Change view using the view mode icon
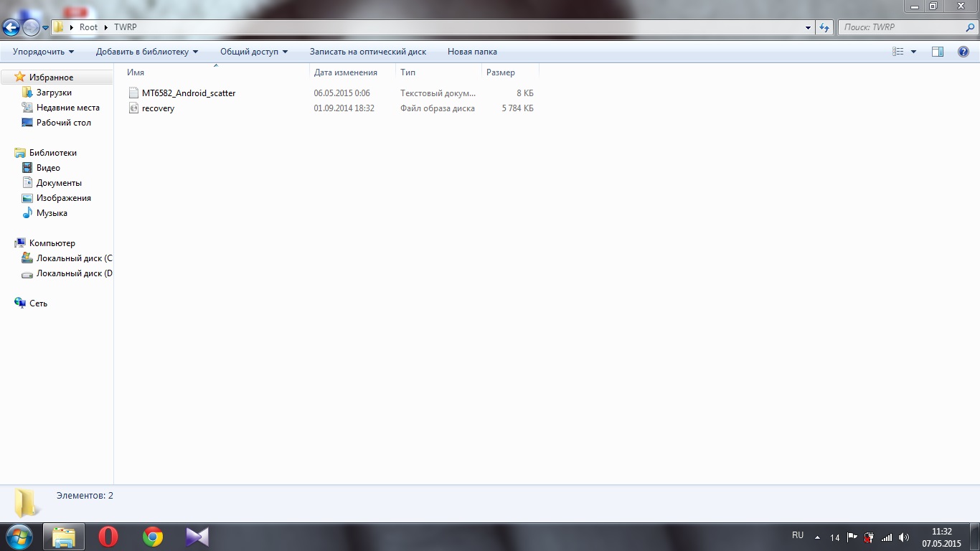The height and width of the screenshot is (551, 980). [897, 52]
